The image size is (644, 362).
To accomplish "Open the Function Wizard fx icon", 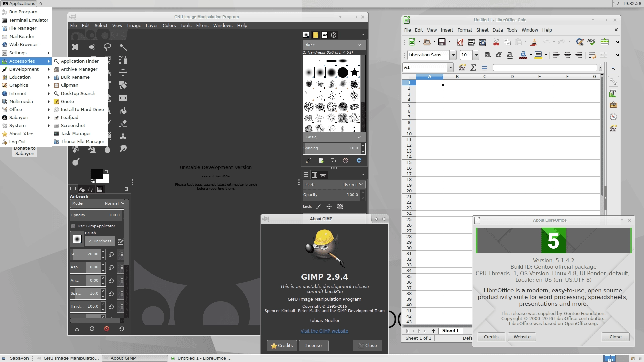I will click(462, 67).
